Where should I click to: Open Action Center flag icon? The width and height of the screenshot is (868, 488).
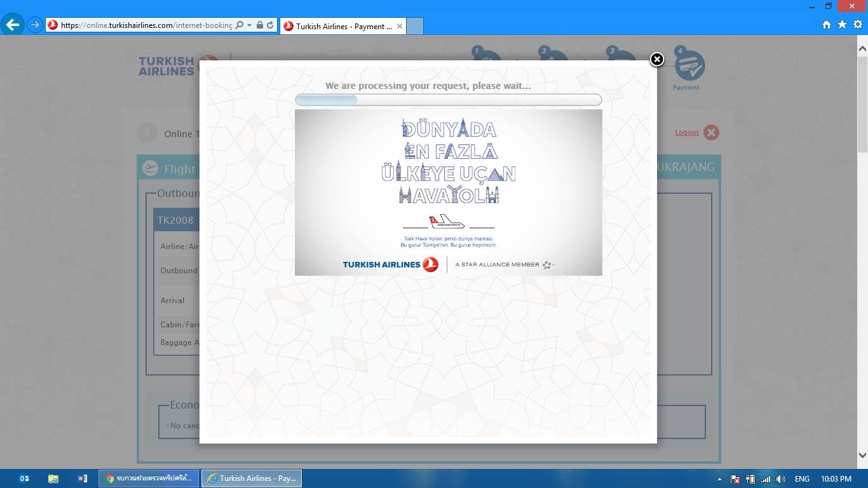(x=735, y=479)
